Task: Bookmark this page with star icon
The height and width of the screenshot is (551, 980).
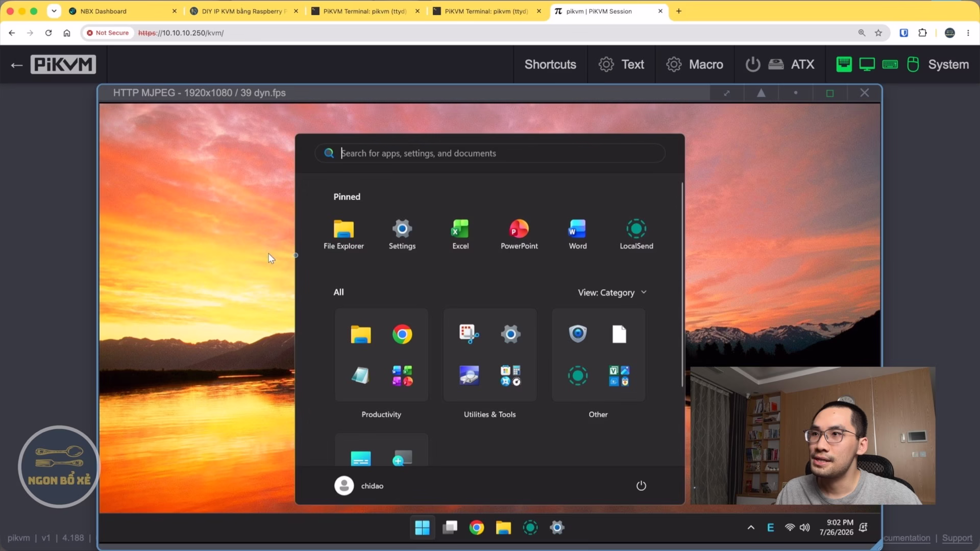Action: (878, 33)
